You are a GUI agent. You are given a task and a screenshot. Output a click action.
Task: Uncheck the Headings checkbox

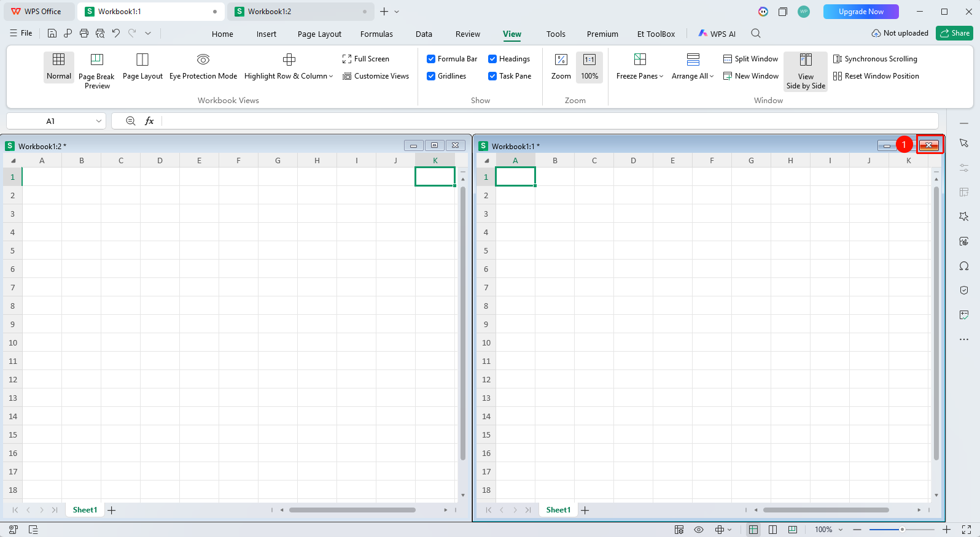coord(492,59)
